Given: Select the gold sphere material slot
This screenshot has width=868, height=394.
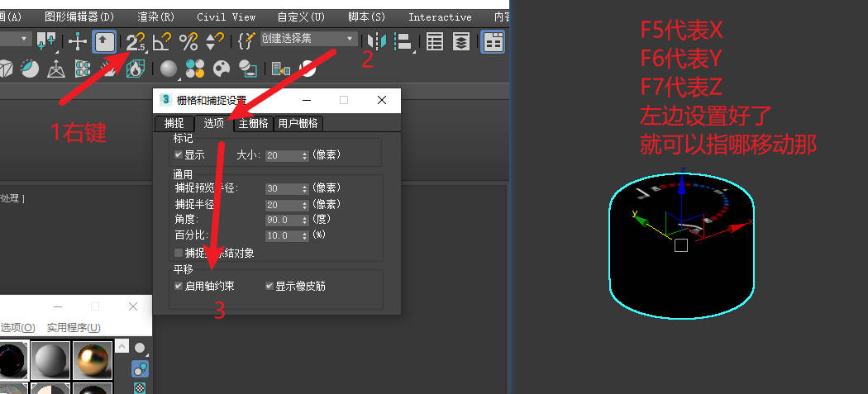Looking at the screenshot, I should tap(93, 360).
